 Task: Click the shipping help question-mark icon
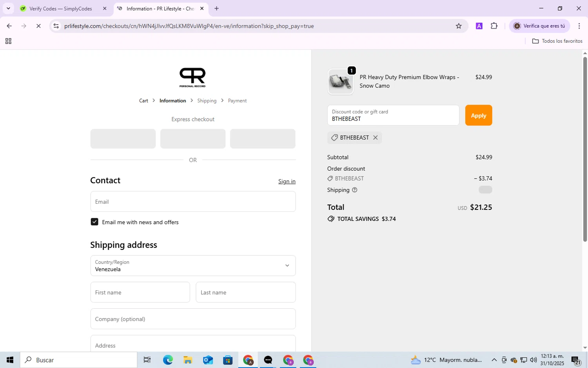coord(355,190)
